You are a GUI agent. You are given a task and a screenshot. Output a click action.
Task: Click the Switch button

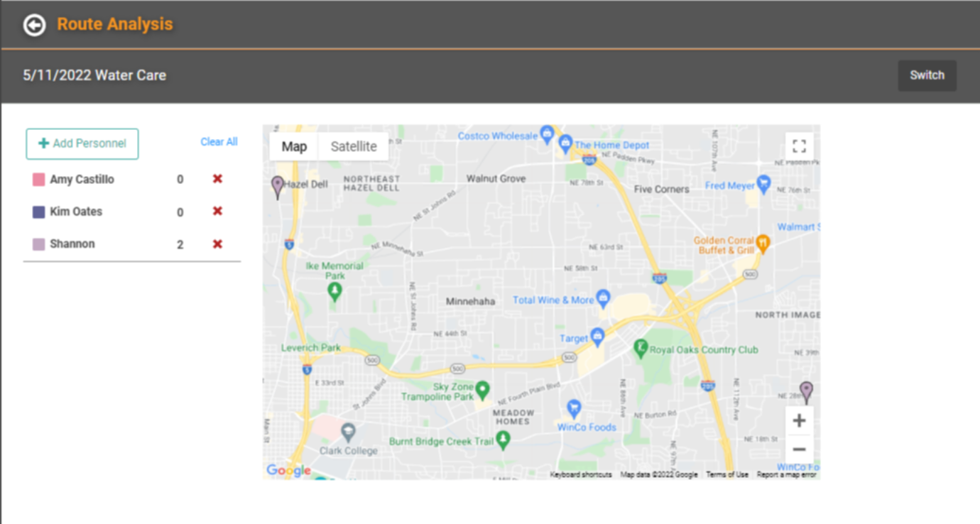click(x=927, y=75)
